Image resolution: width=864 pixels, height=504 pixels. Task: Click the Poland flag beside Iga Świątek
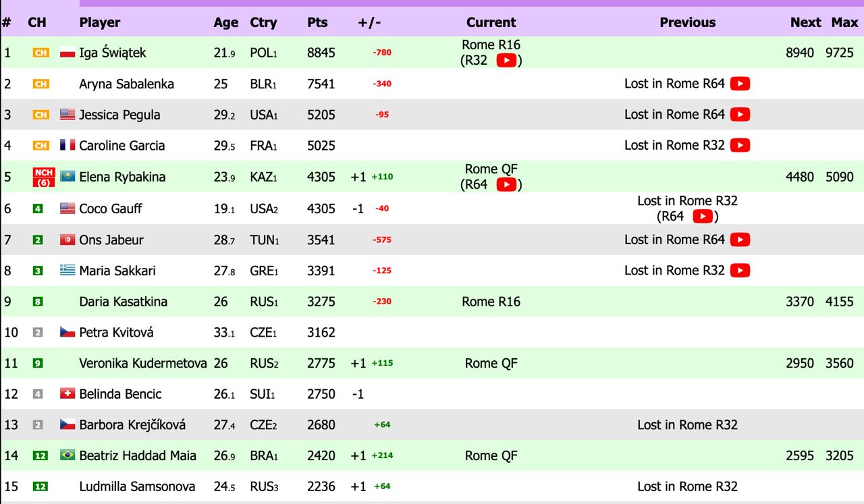pos(67,53)
